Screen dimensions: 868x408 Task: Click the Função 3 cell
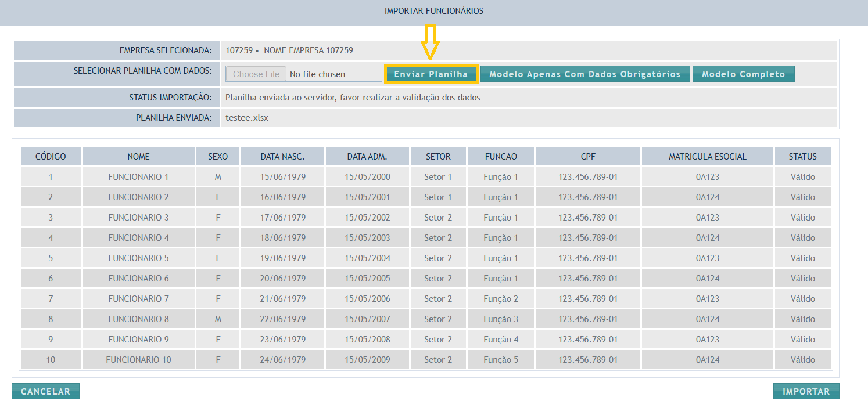(501, 319)
